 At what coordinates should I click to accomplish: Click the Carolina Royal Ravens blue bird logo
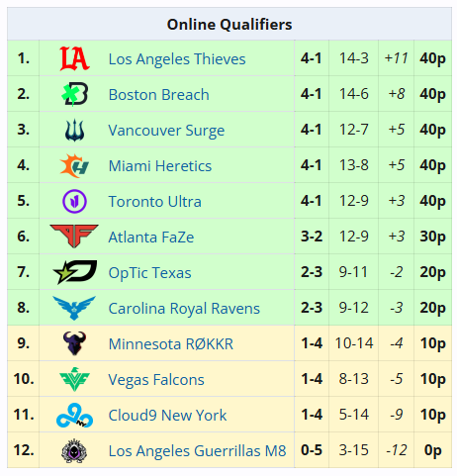(x=74, y=308)
